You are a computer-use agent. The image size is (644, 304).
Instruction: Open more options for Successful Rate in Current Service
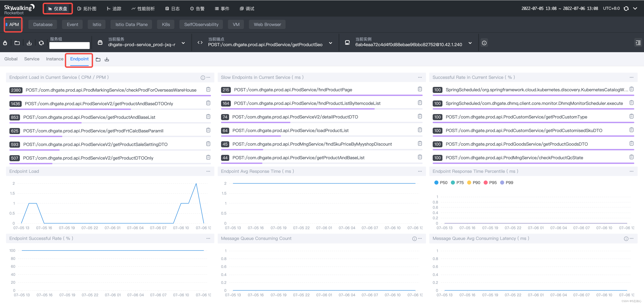(632, 78)
